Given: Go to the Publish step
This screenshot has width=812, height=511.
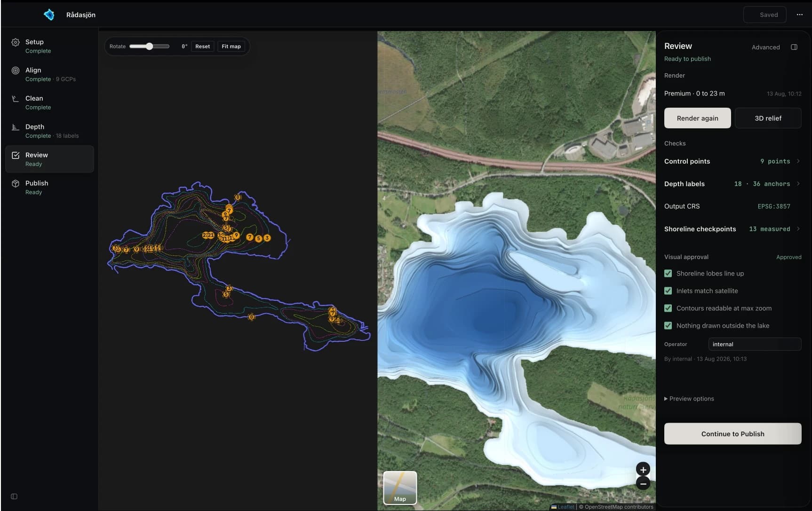Looking at the screenshot, I should (x=49, y=187).
